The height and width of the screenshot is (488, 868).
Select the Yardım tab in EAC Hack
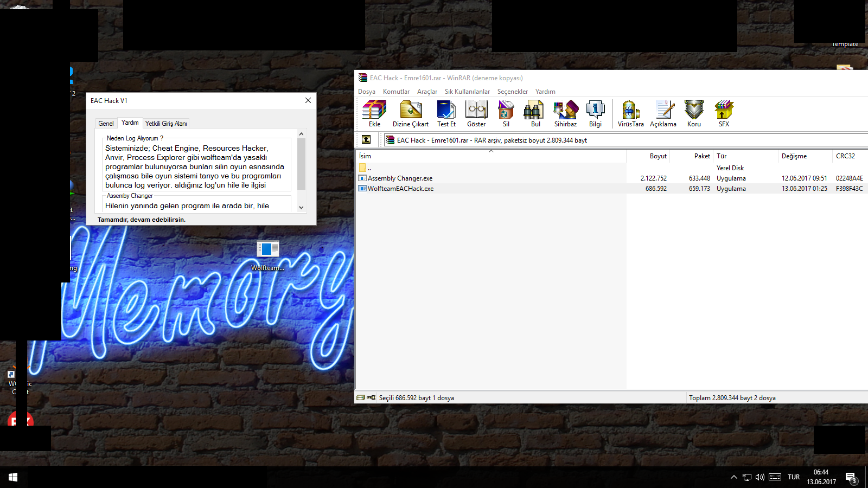point(130,123)
